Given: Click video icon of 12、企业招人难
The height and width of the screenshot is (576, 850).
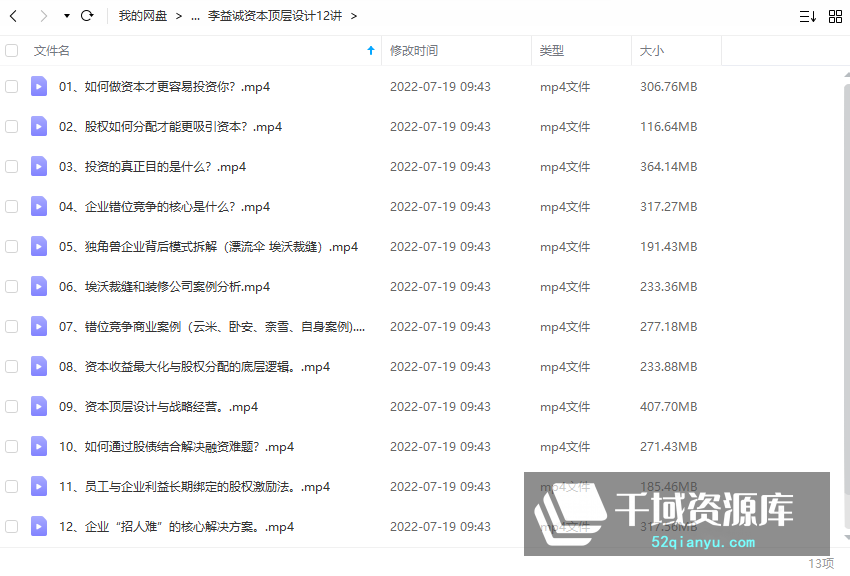Looking at the screenshot, I should pyautogui.click(x=38, y=526).
